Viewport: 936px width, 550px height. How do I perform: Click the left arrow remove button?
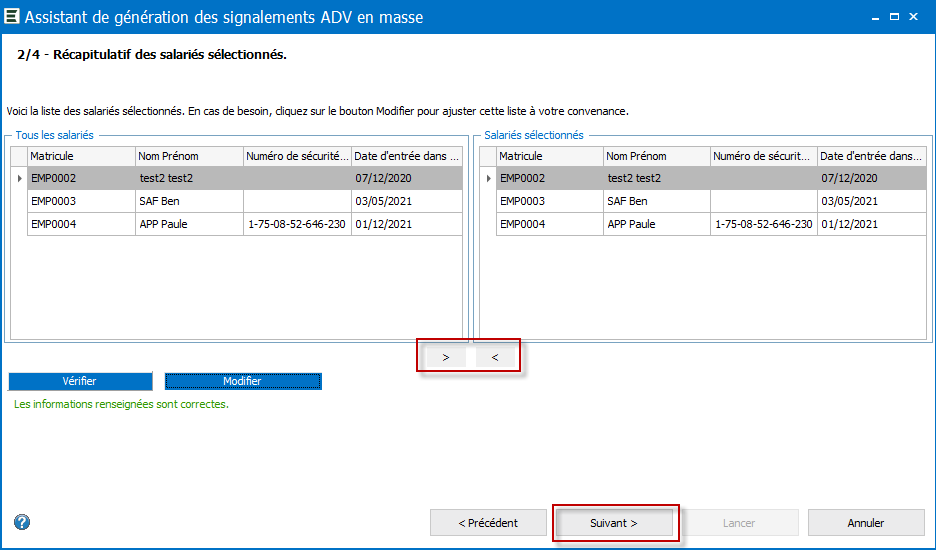pos(495,357)
